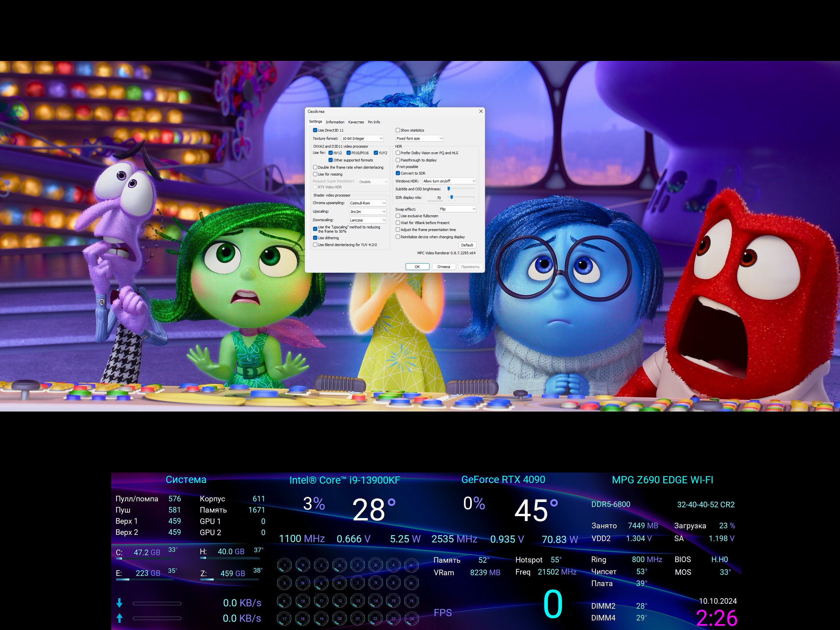Click the CPU core 24 circle indicator
Screen dimensions: 840x630
[411, 619]
